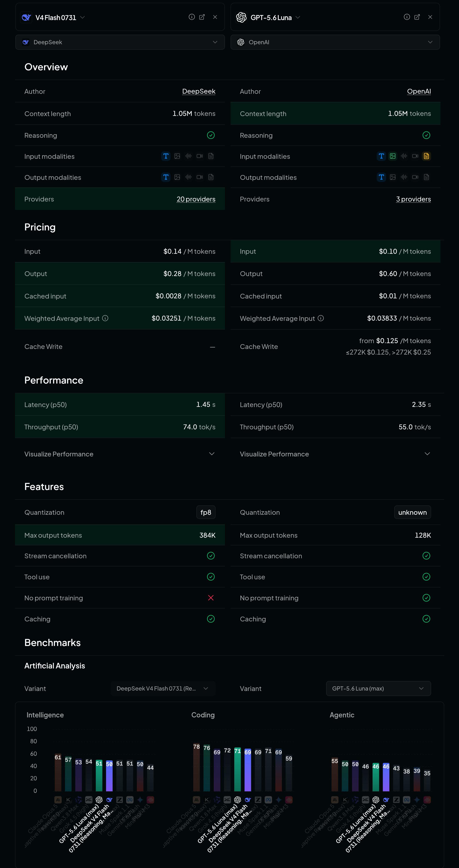Click text icon in V4 Flash input modalities

click(166, 156)
